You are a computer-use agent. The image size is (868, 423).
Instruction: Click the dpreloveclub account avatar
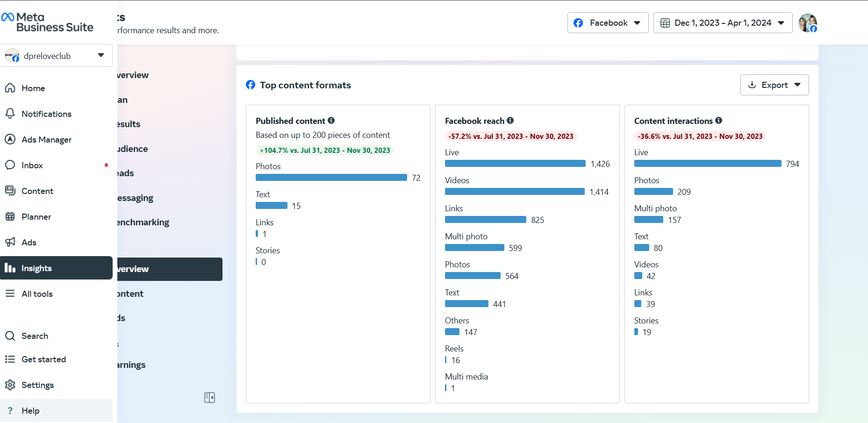point(12,56)
